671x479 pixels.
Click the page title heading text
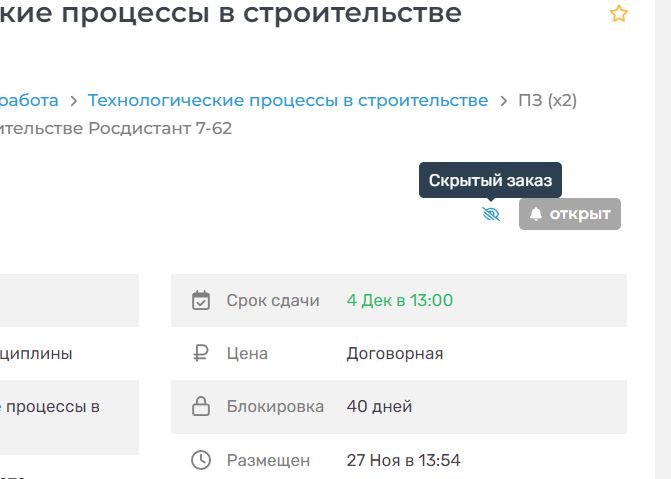pos(231,14)
